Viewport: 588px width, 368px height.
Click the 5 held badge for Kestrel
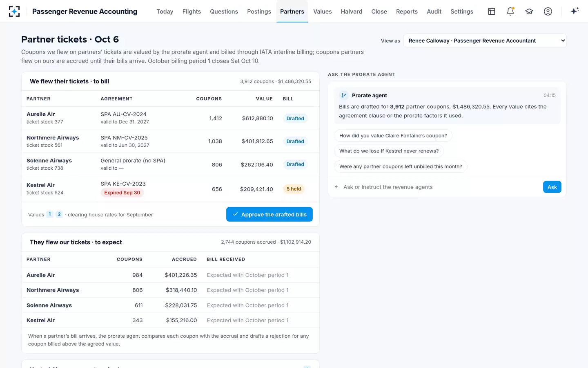294,189
